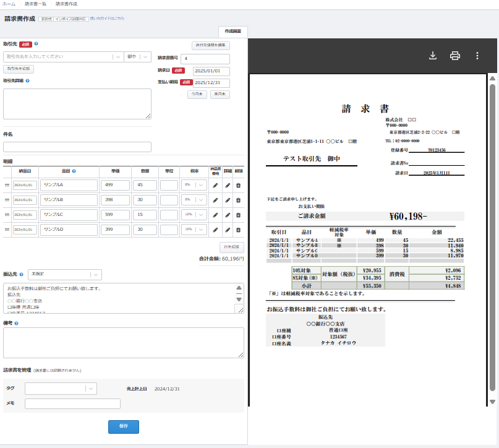Expand the 御中 honorific dropdown
The height and width of the screenshot is (448, 499).
click(145, 57)
